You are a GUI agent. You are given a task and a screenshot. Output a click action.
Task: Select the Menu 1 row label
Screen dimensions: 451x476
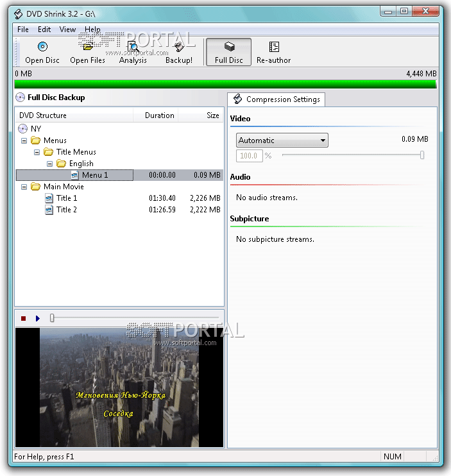click(95, 175)
